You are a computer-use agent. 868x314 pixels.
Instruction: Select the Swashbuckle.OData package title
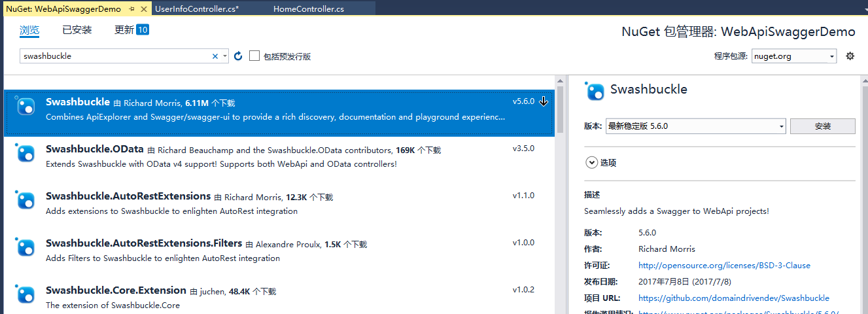tap(95, 149)
